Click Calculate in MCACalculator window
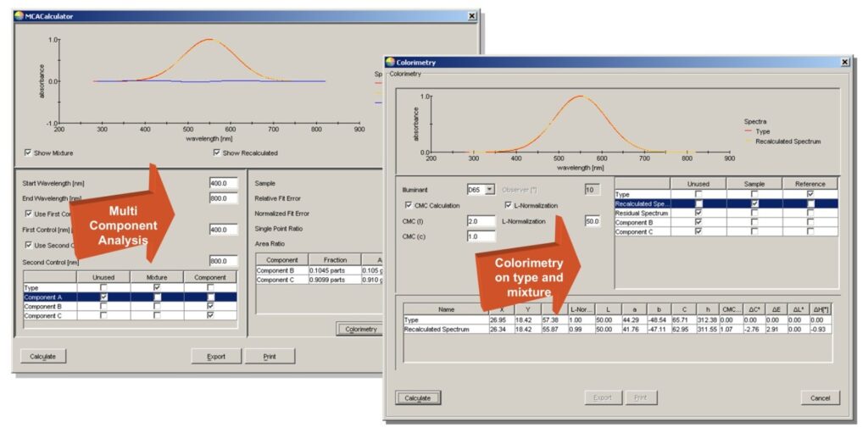This screenshot has height=433, width=868. click(x=42, y=356)
